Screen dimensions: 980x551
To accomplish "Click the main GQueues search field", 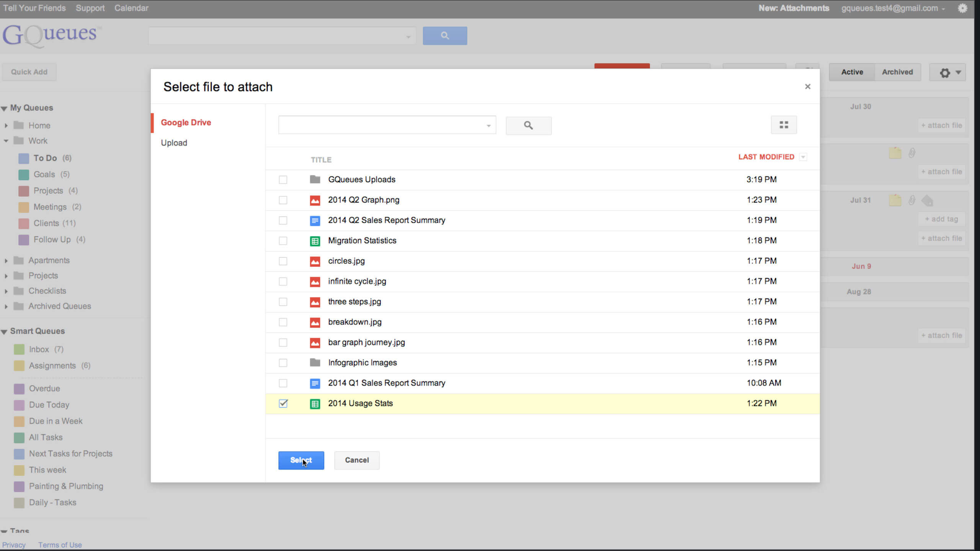I will [x=282, y=36].
